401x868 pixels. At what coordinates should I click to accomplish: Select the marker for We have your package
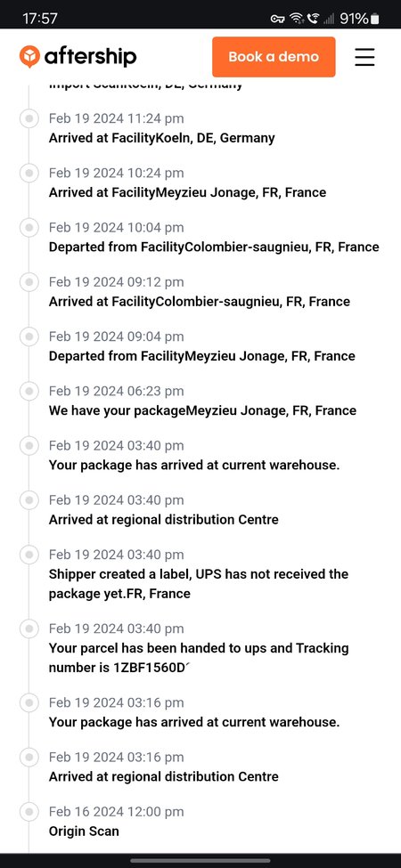(x=29, y=392)
